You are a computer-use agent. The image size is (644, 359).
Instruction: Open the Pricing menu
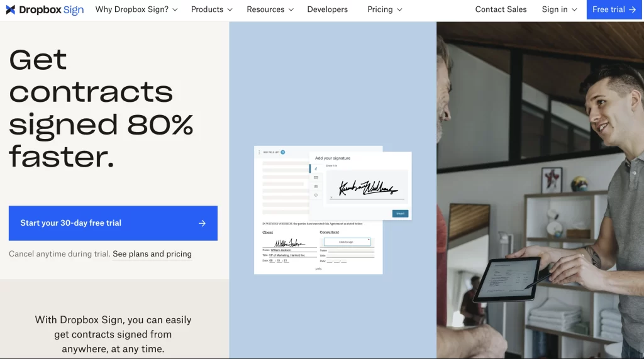(x=384, y=9)
